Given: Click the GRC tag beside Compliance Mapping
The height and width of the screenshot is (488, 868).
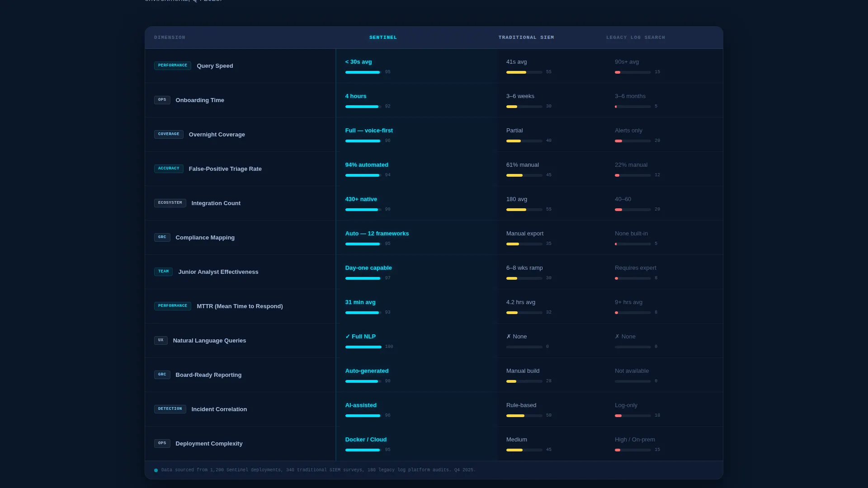Looking at the screenshot, I should coord(162,237).
